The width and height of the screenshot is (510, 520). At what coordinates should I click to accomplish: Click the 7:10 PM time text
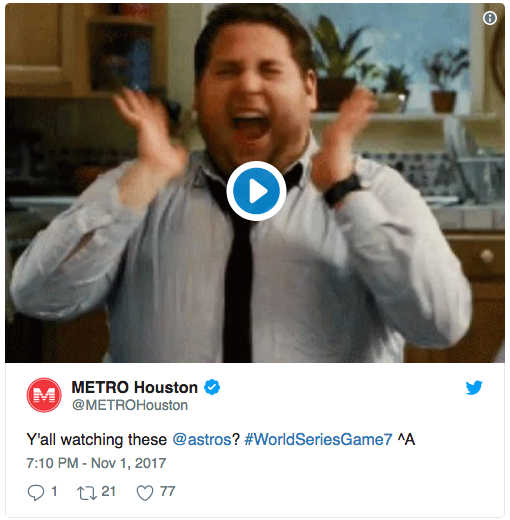(52, 463)
